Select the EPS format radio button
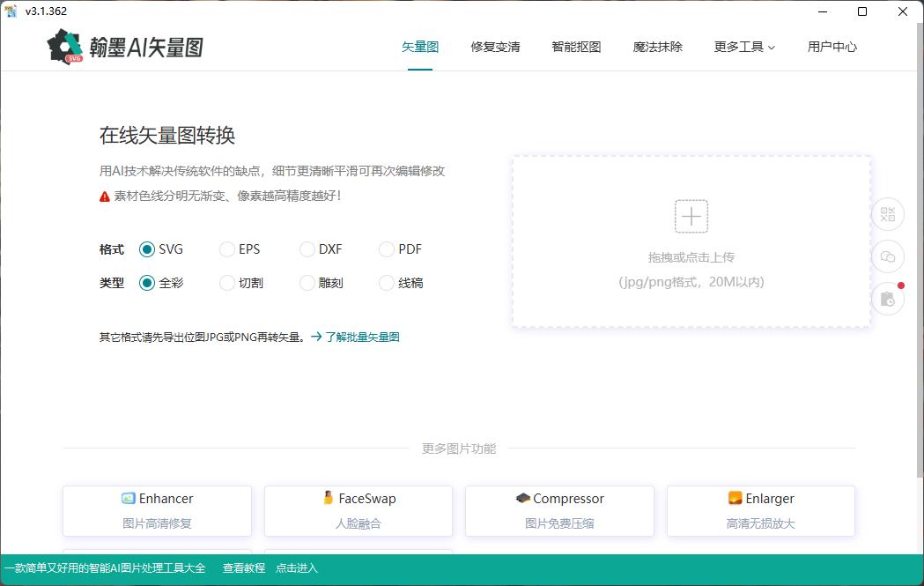The width and height of the screenshot is (924, 586). point(225,249)
